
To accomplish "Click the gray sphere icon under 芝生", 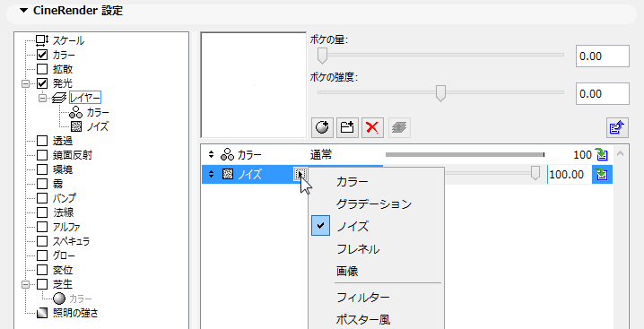I will click(x=59, y=299).
